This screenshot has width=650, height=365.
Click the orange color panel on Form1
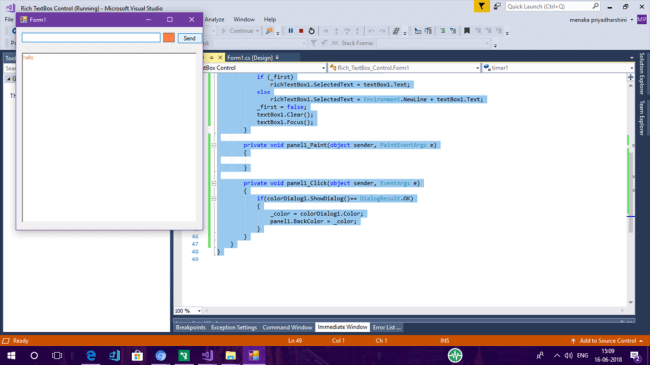(169, 38)
